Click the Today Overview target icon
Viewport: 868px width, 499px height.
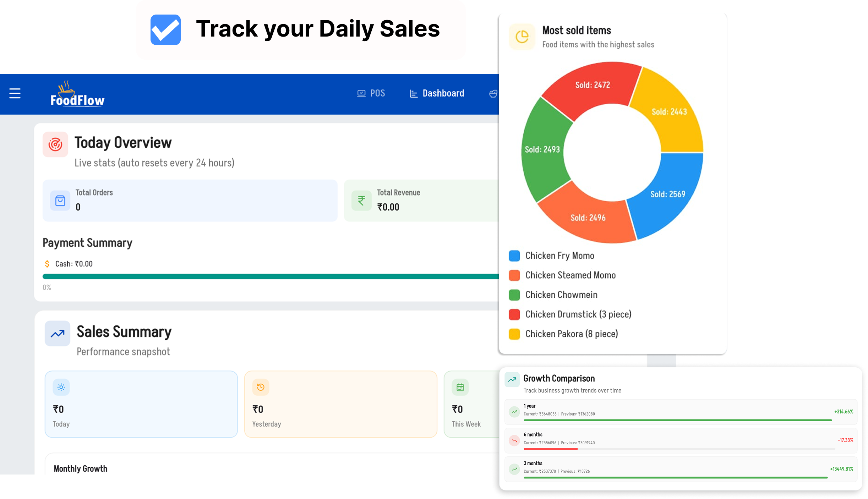(x=55, y=144)
